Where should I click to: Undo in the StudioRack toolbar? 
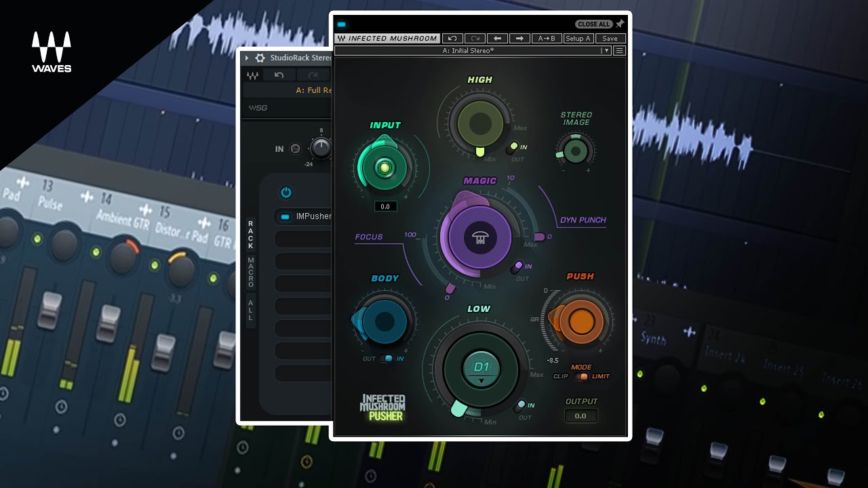279,75
